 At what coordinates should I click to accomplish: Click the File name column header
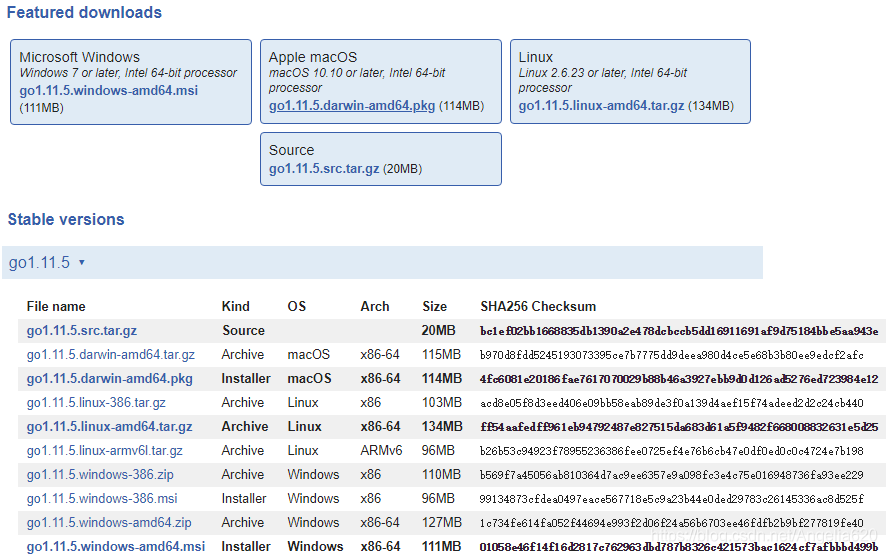pyautogui.click(x=56, y=307)
